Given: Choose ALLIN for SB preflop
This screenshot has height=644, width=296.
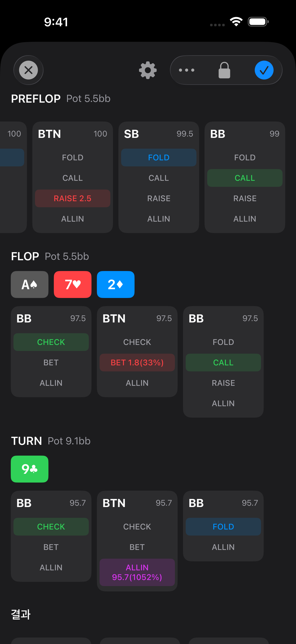Looking at the screenshot, I should click(159, 219).
